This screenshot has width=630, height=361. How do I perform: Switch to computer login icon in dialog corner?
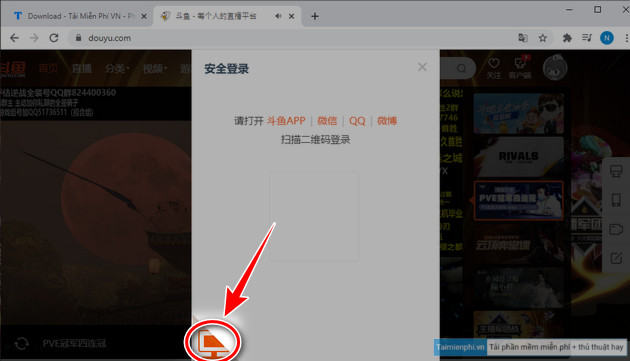coord(213,343)
